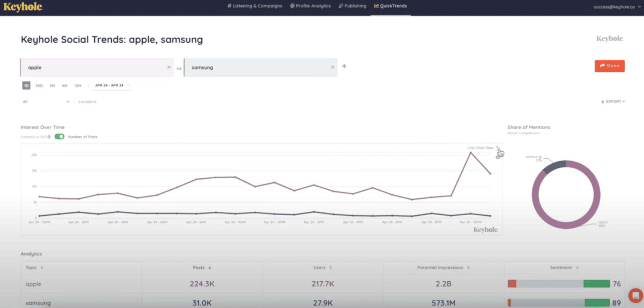Click the "2.2B" apple impressions value
Image resolution: width=644 pixels, height=308 pixels.
(x=443, y=284)
